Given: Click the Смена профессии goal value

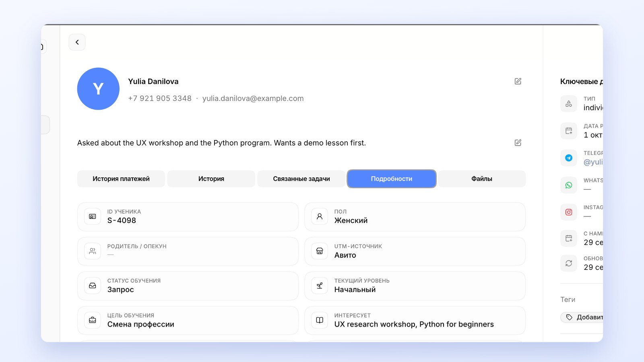Looking at the screenshot, I should pyautogui.click(x=140, y=324).
